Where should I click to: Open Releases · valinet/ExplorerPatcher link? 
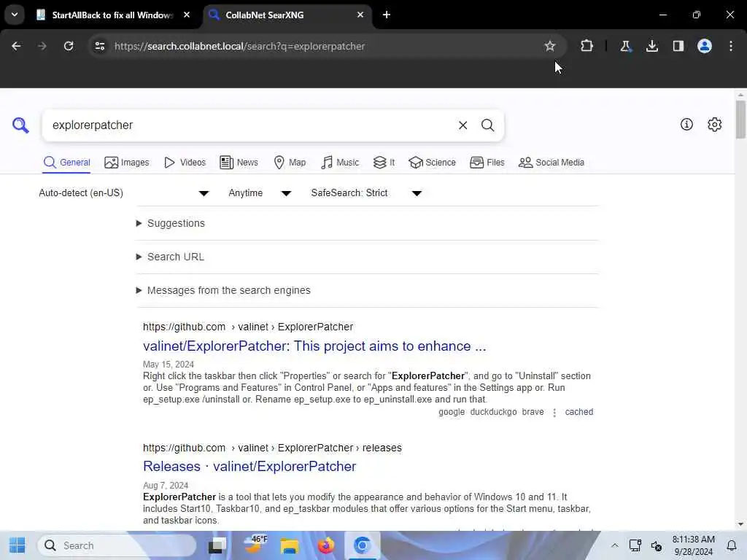click(x=249, y=466)
